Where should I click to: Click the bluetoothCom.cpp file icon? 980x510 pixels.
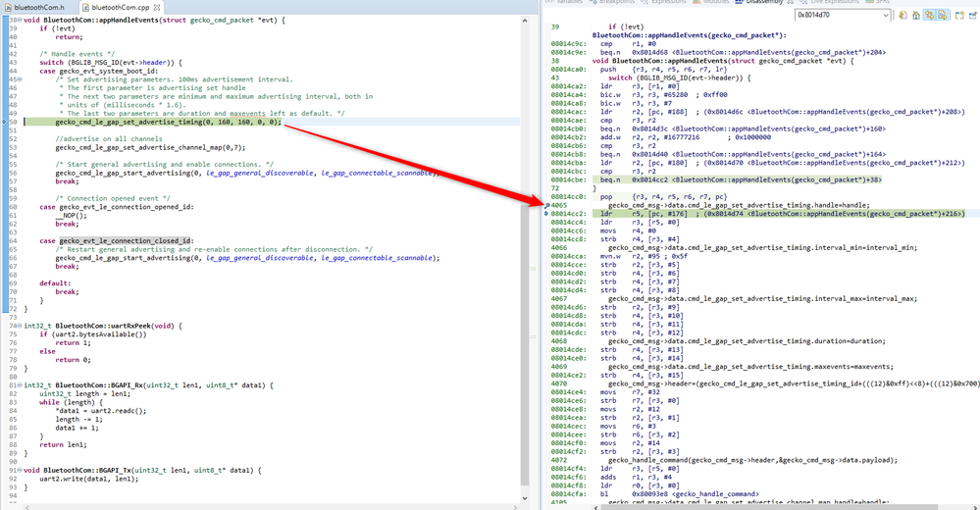click(85, 8)
